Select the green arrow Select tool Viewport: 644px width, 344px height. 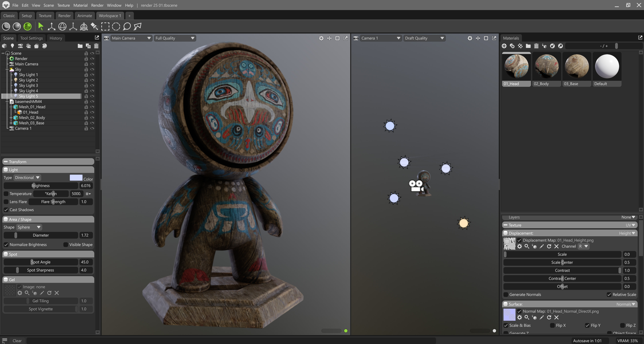(41, 26)
